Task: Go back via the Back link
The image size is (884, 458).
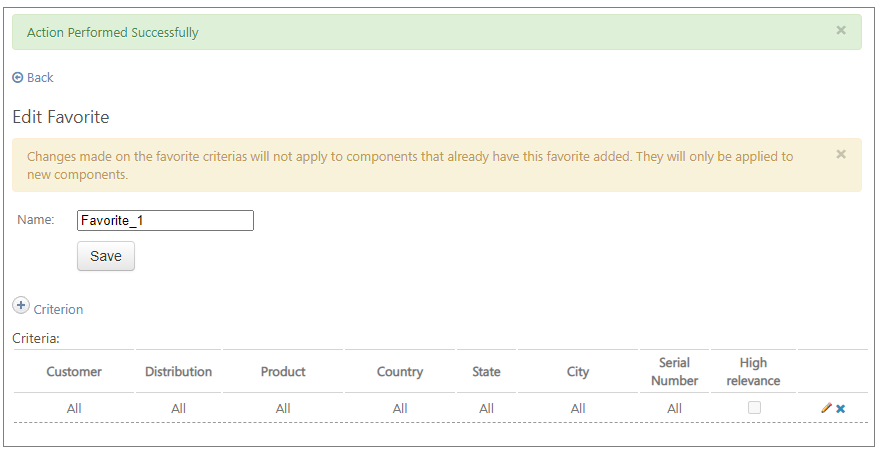Action: (40, 77)
